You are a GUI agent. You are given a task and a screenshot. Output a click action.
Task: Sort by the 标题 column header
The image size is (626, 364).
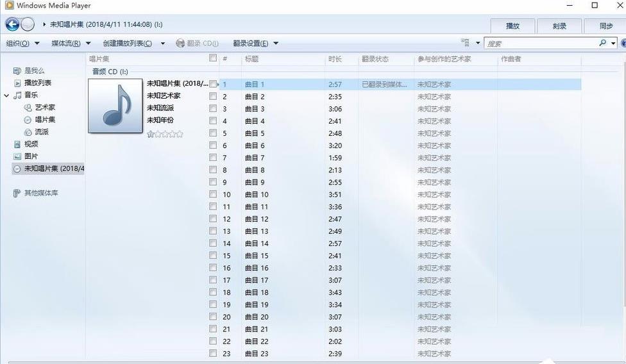coord(283,59)
